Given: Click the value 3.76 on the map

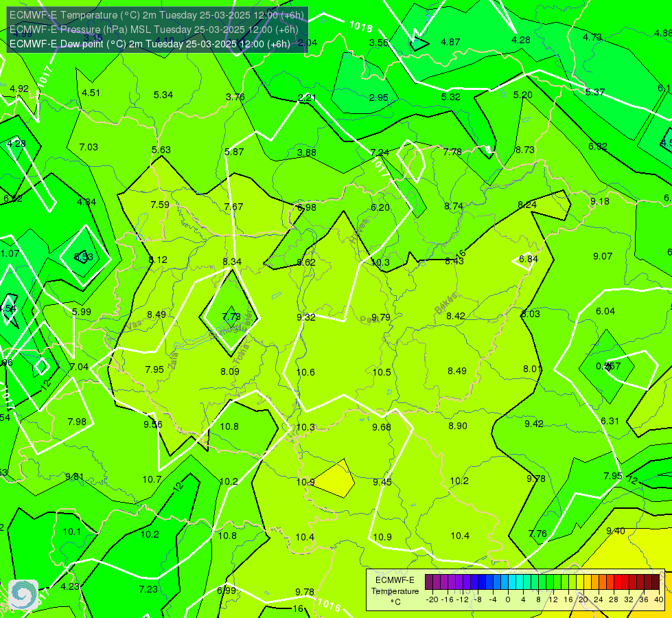Looking at the screenshot, I should coord(235,97).
